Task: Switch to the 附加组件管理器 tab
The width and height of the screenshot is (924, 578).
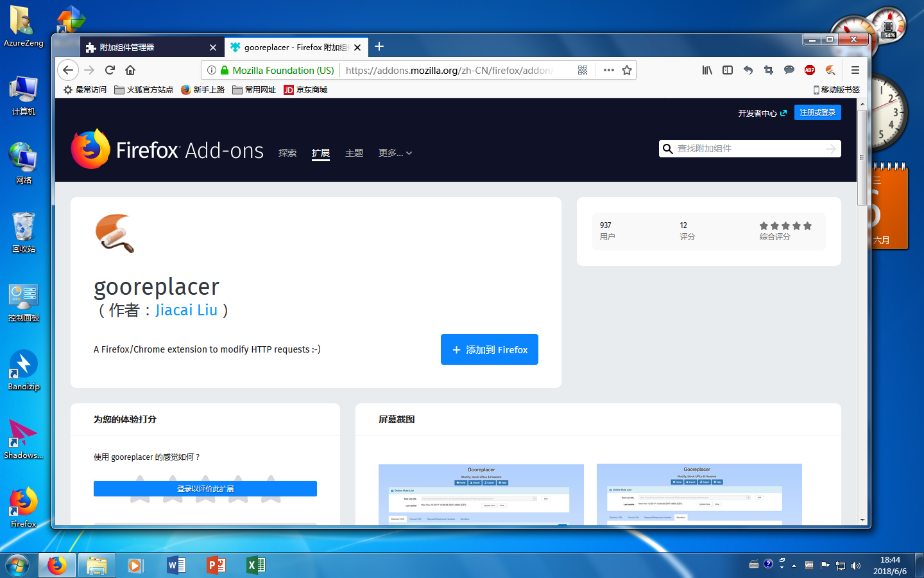Action: click(x=152, y=48)
